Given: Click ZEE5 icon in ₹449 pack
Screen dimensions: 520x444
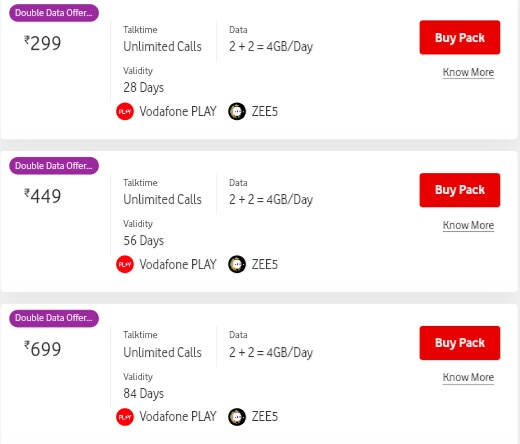Looking at the screenshot, I should click(x=237, y=264).
